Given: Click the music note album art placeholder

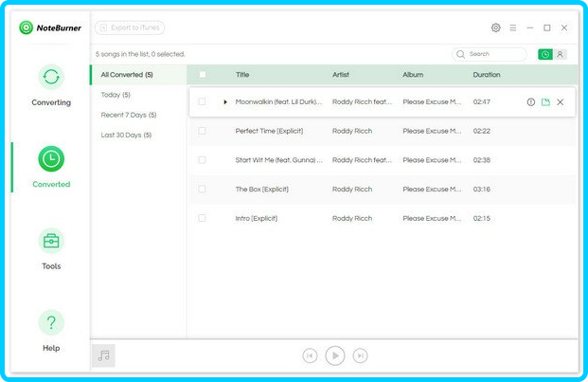Looking at the screenshot, I should [103, 355].
